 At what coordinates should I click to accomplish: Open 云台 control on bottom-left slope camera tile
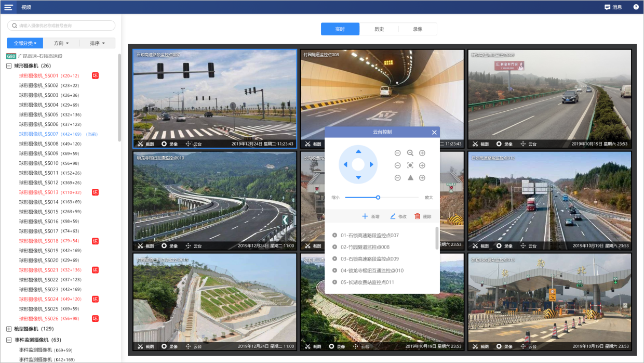pyautogui.click(x=194, y=346)
